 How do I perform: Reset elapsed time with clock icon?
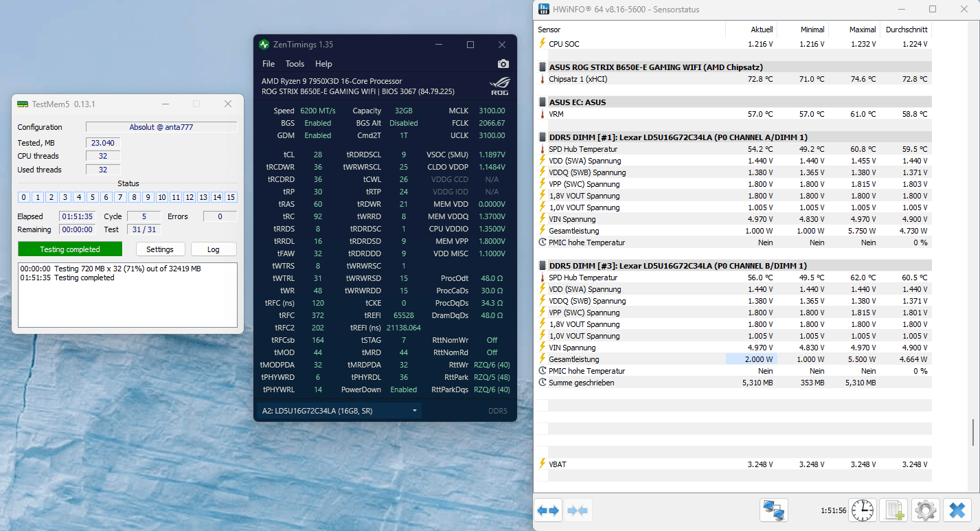pyautogui.click(x=863, y=510)
